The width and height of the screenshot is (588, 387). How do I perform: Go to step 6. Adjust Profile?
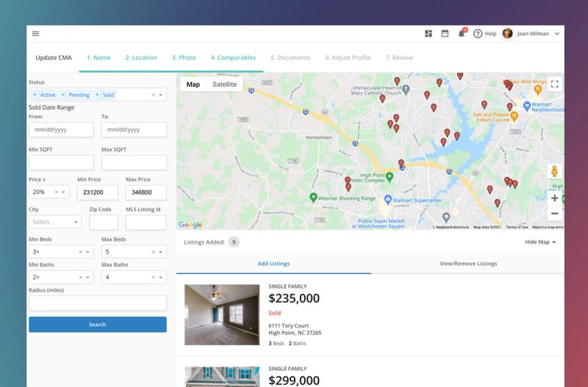pos(348,58)
